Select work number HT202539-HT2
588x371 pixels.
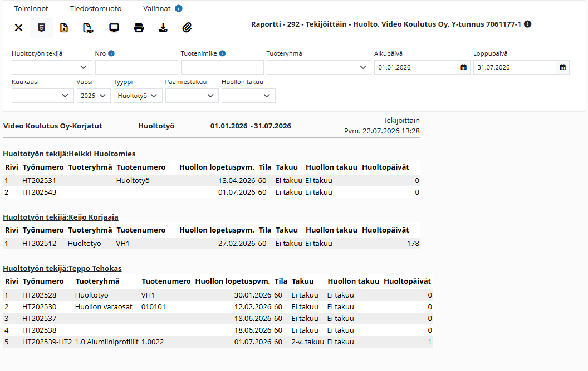click(47, 342)
